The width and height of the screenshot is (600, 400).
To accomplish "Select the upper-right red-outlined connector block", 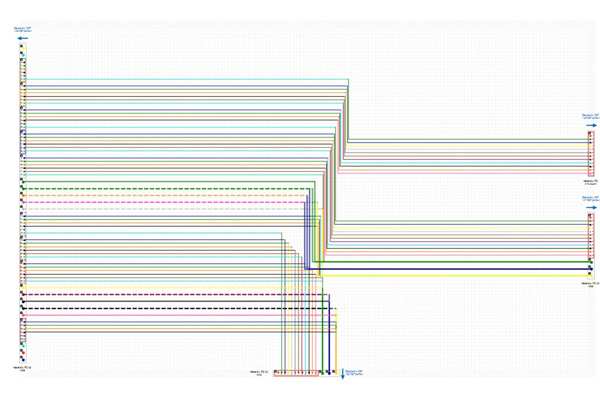I will pyautogui.click(x=591, y=153).
